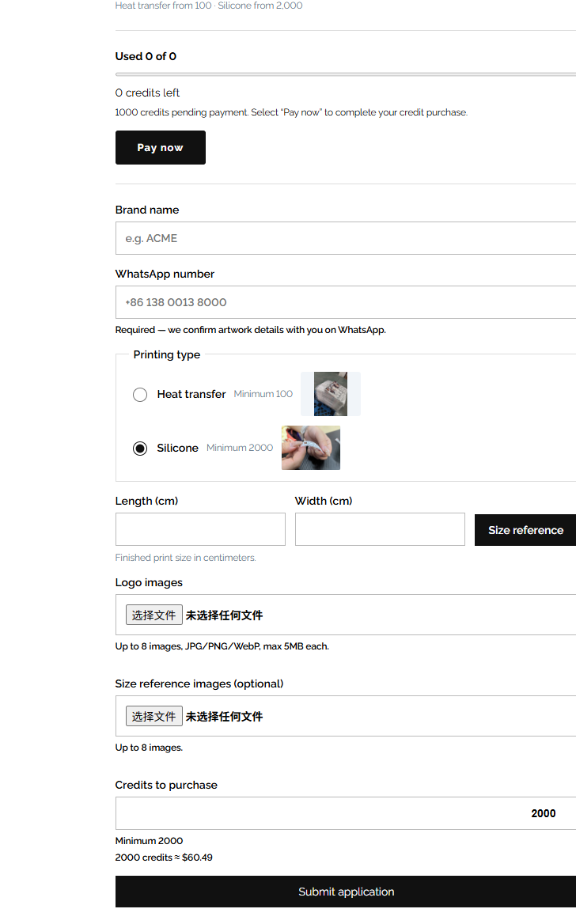Click the '1000 credits pending payment' notice
Image resolution: width=576 pixels, height=924 pixels.
291,112
